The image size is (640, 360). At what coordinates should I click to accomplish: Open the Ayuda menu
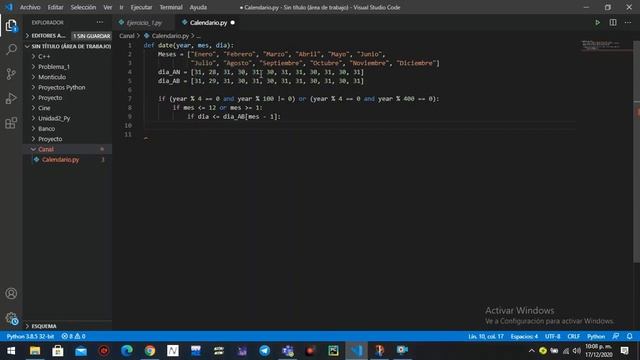coord(198,7)
